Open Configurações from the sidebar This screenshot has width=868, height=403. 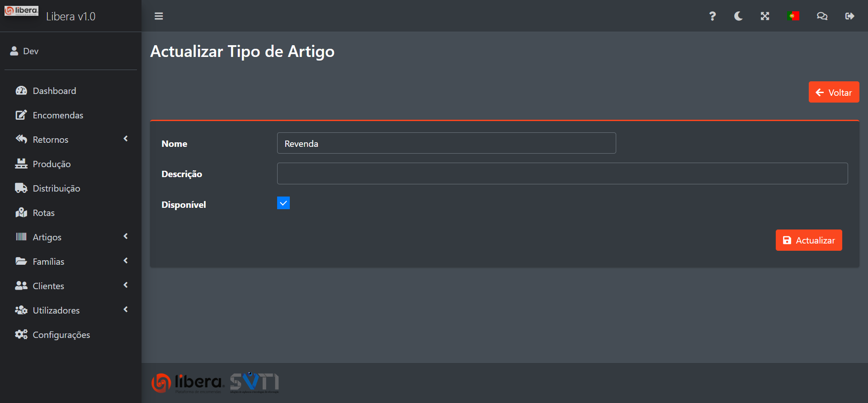(x=61, y=335)
